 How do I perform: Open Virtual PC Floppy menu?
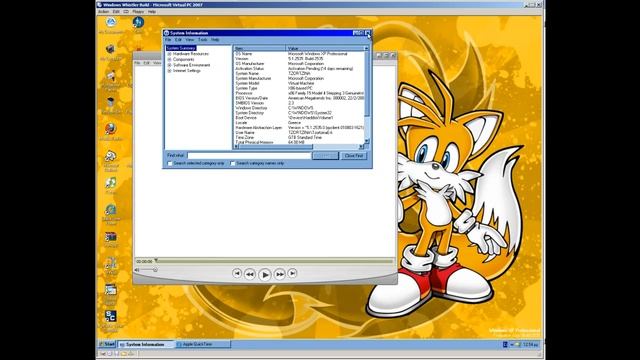tap(138, 12)
